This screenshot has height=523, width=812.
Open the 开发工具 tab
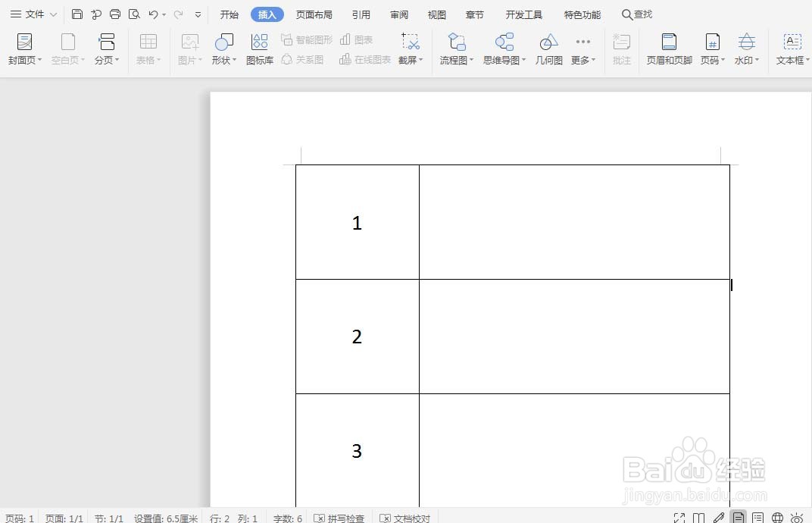coord(524,15)
